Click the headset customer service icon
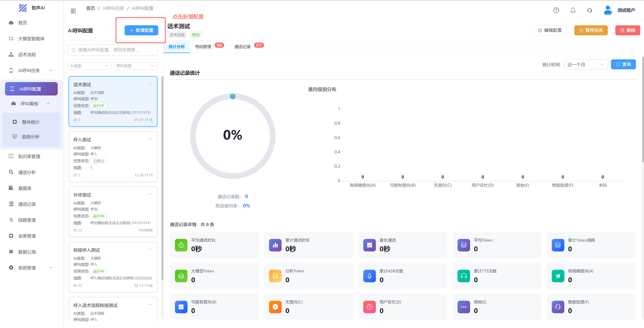The width and height of the screenshot is (644, 328). tap(589, 10)
